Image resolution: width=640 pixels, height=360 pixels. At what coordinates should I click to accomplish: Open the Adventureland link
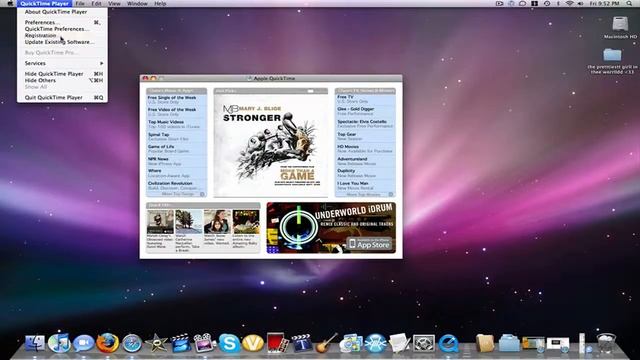click(352, 159)
